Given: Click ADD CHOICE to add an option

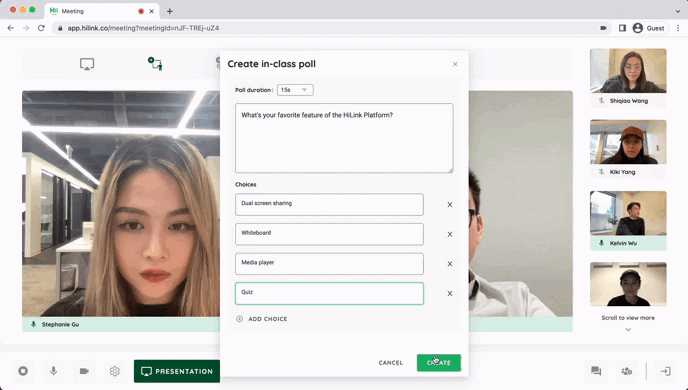Looking at the screenshot, I should (262, 319).
